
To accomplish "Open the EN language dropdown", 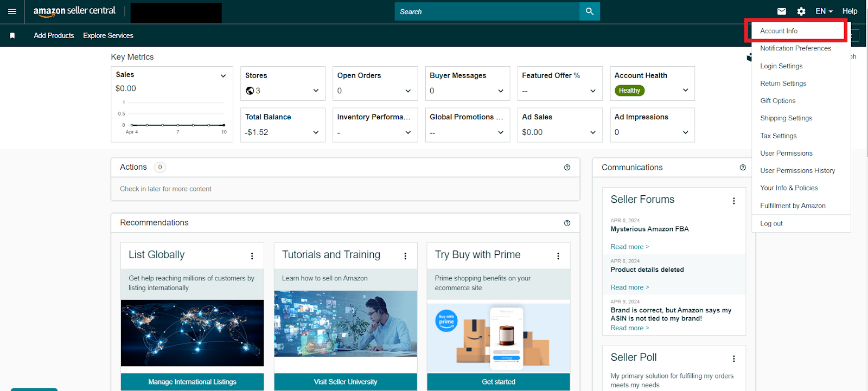I will click(x=824, y=11).
